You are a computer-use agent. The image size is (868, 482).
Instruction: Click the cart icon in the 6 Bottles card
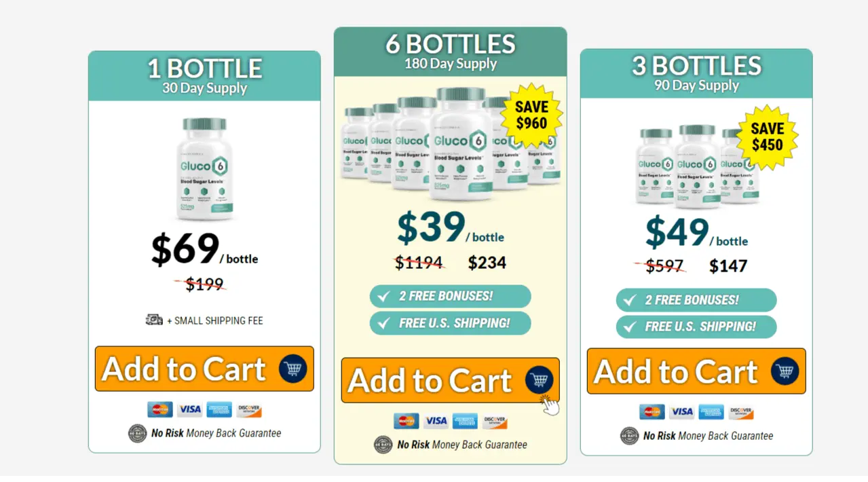[x=540, y=380]
